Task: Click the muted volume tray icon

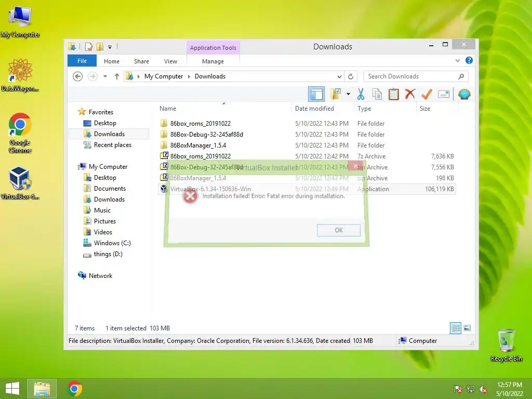Action: tap(483, 389)
